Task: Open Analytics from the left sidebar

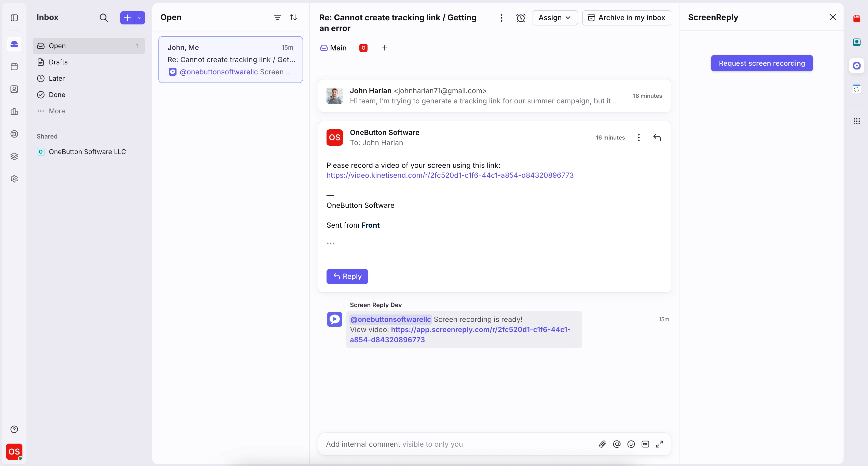Action: tap(14, 112)
